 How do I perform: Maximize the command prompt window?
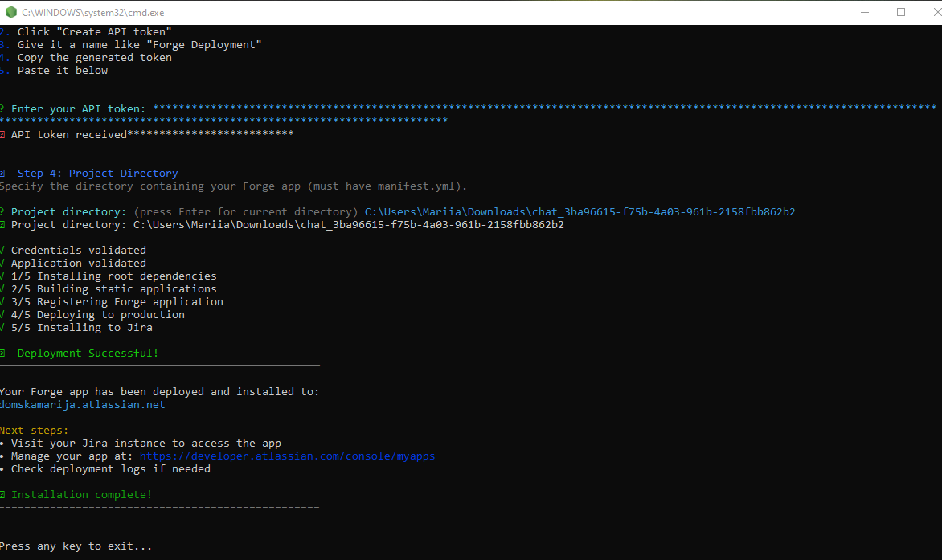tap(899, 12)
